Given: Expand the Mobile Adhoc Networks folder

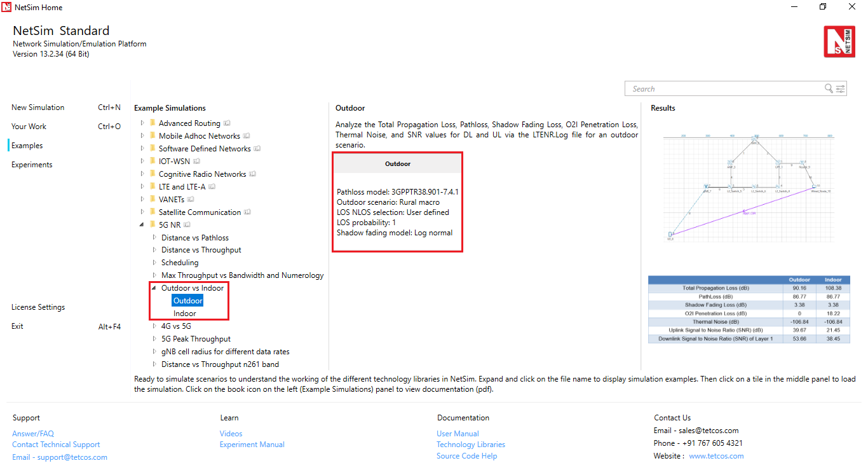Looking at the screenshot, I should (x=142, y=136).
